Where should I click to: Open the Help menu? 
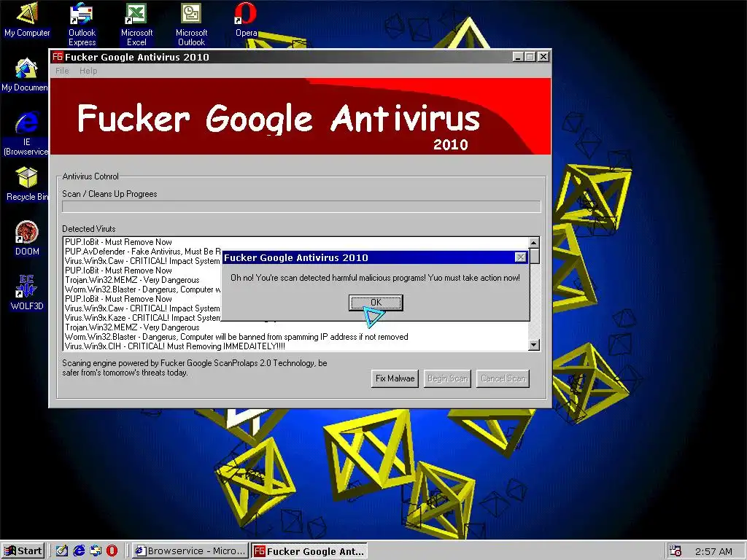88,71
